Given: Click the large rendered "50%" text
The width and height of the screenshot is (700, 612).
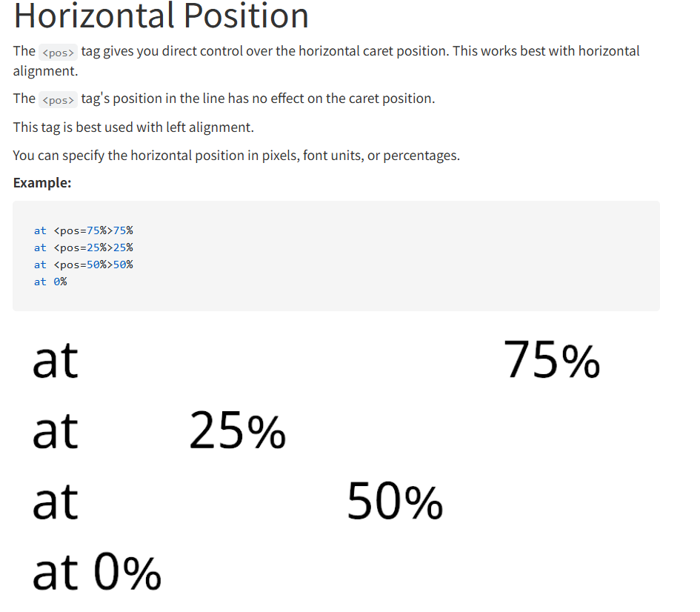Looking at the screenshot, I should point(395,502).
